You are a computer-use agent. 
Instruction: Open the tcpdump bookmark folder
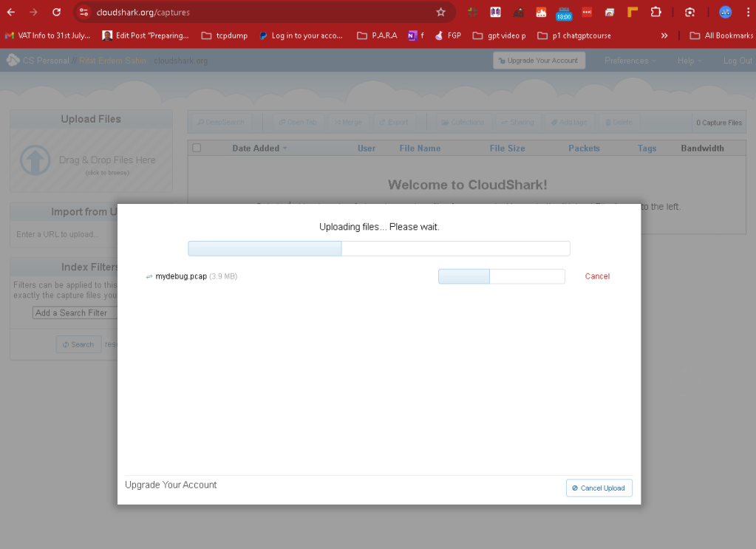point(224,35)
